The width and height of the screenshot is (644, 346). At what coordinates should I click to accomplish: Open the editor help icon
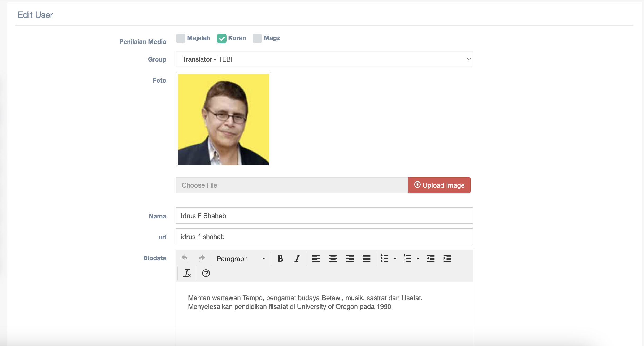[x=206, y=273]
